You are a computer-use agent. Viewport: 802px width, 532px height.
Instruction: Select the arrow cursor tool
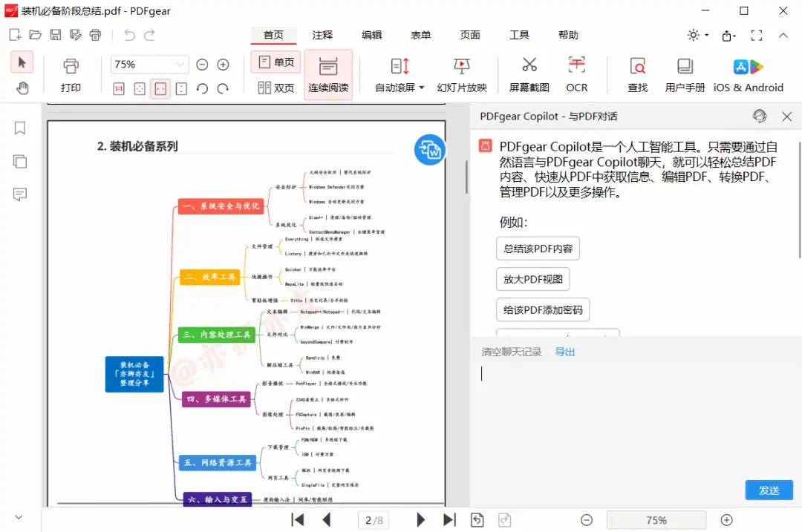click(x=22, y=63)
